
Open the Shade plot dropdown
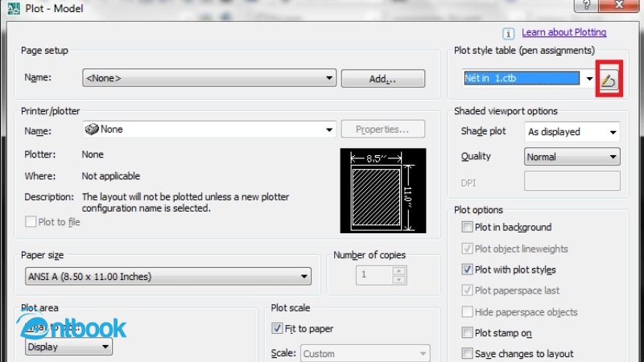pyautogui.click(x=572, y=132)
